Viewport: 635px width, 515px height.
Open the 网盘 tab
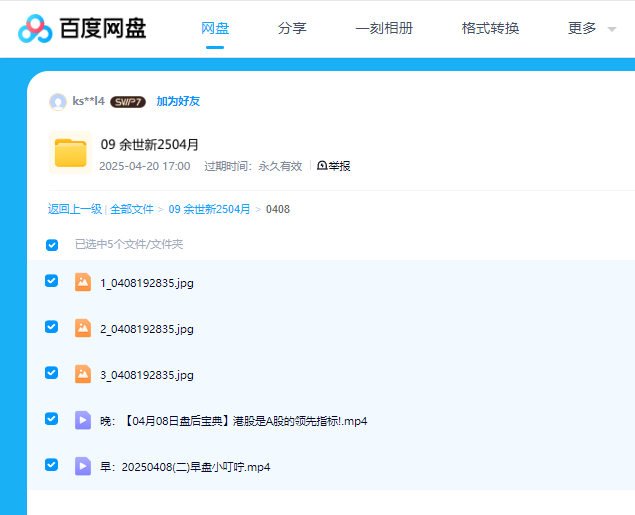(x=215, y=29)
